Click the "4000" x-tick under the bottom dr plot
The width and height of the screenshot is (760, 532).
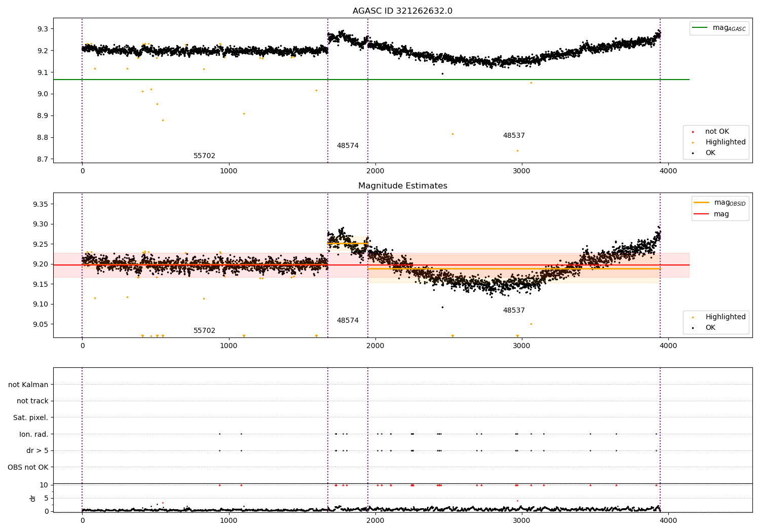point(668,520)
